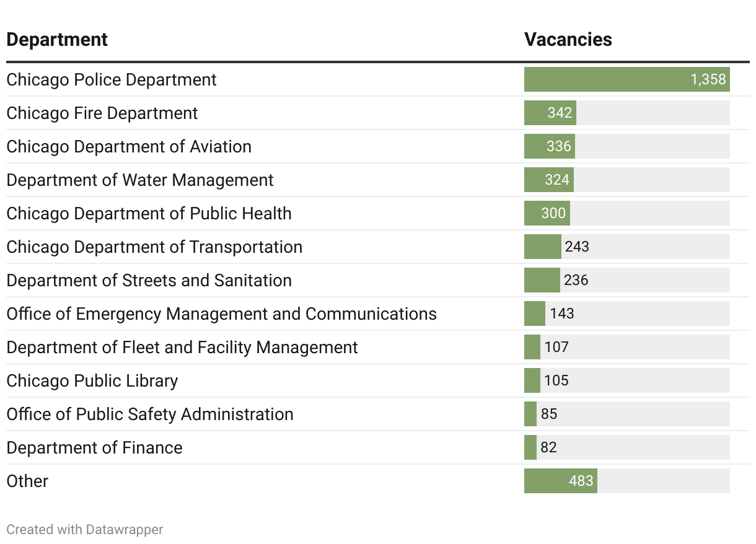Click the Other row's 483 bar
This screenshot has height=544, width=756.
[x=561, y=481]
